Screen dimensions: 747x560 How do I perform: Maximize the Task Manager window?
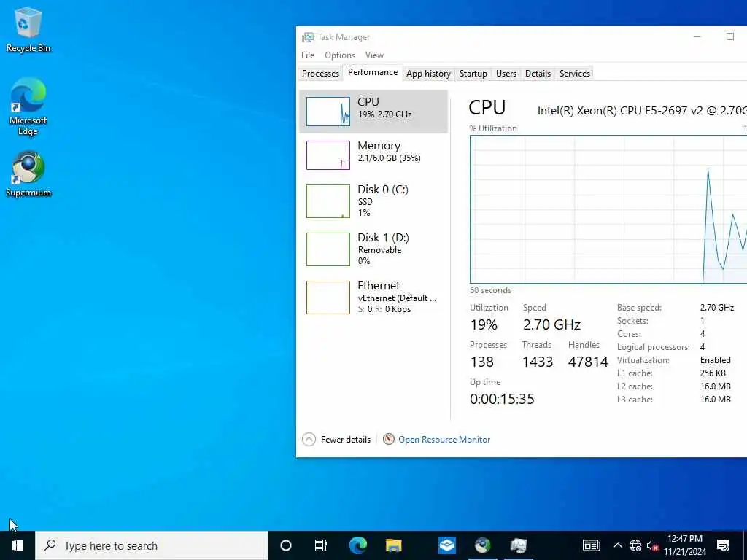click(729, 36)
